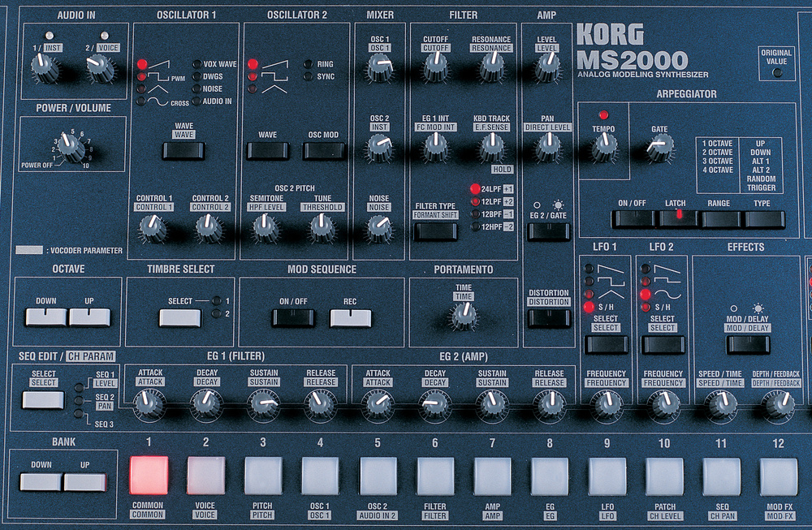Click the Oscillator 2 SYNC LED

coord(308,76)
